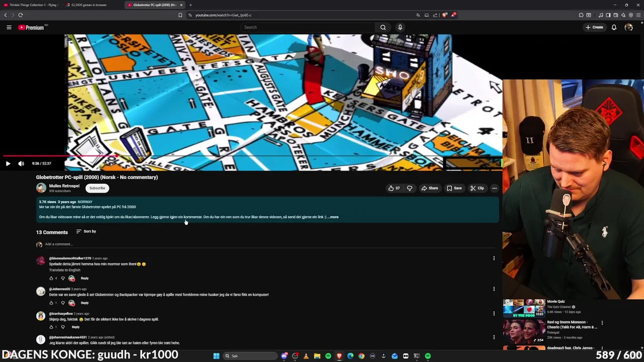Expand the description with ...more
644x362 pixels.
click(334, 217)
